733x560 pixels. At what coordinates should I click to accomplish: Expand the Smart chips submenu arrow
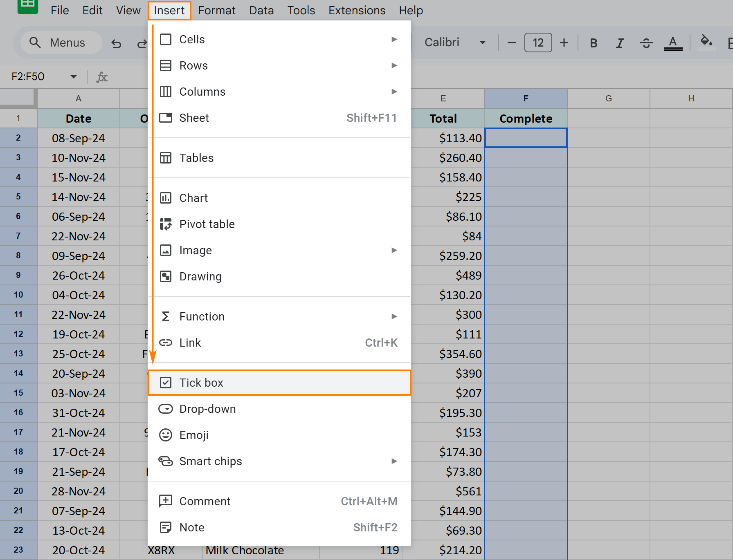(x=394, y=461)
